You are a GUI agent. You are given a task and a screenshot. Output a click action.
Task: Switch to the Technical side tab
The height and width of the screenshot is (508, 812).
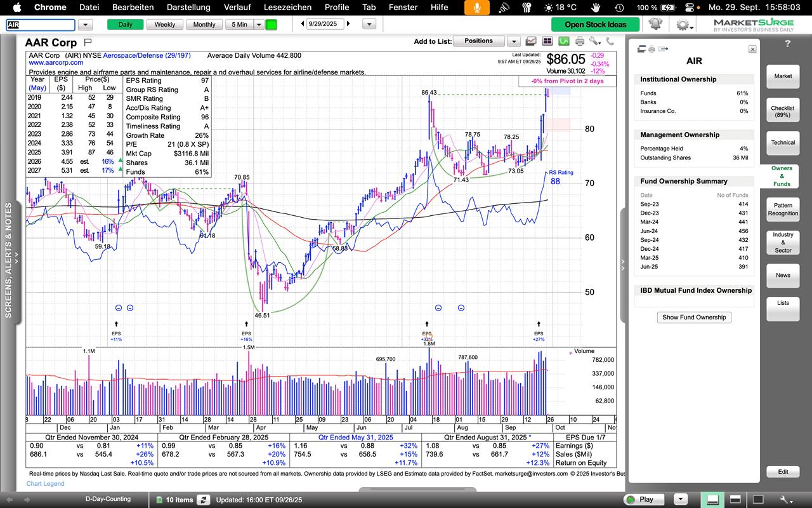pos(782,142)
